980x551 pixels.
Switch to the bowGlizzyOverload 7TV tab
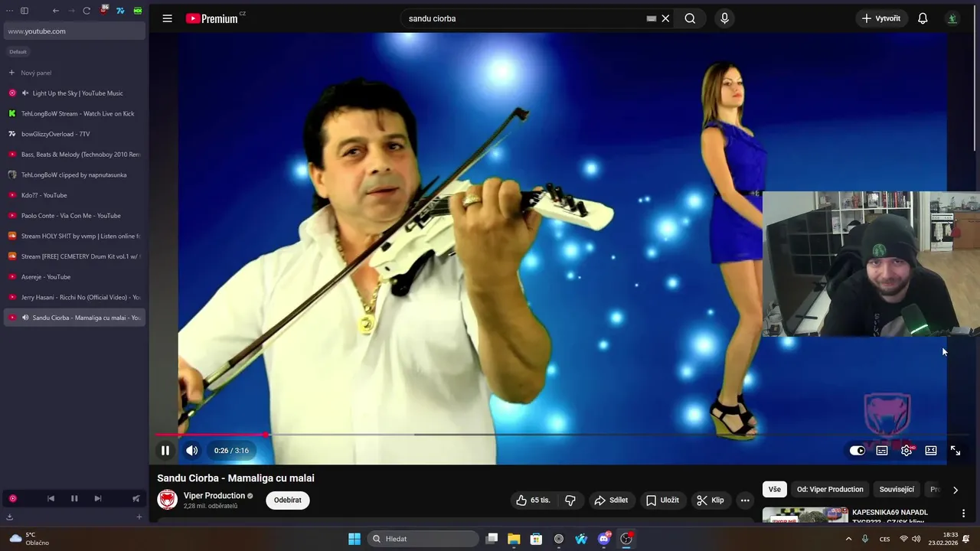74,134
